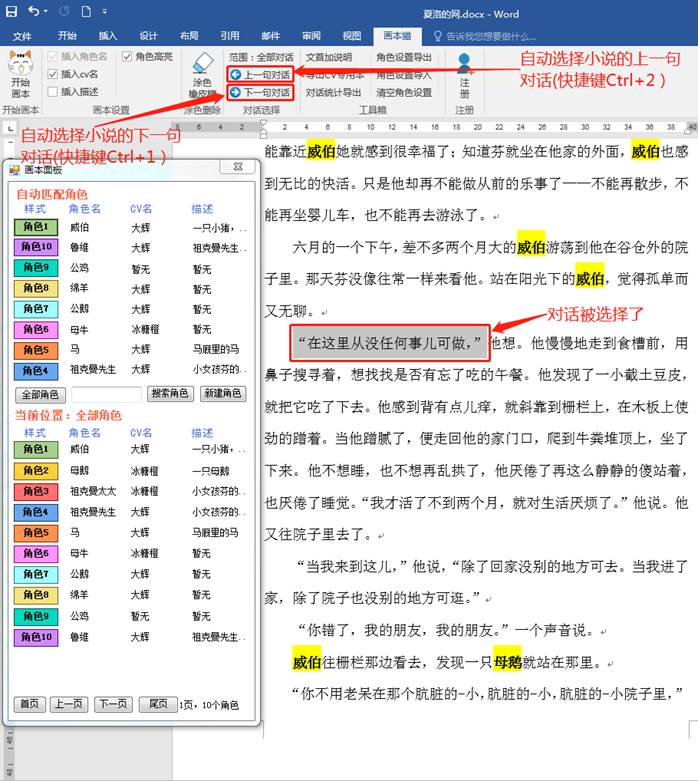Click the 角色6 pink swatch in auto-match list
The image size is (698, 781).
(x=36, y=329)
